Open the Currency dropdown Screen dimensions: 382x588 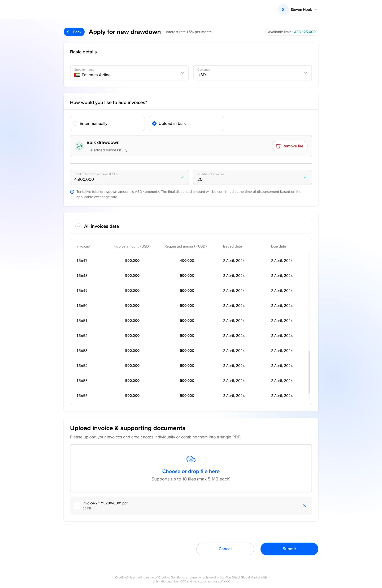253,73
